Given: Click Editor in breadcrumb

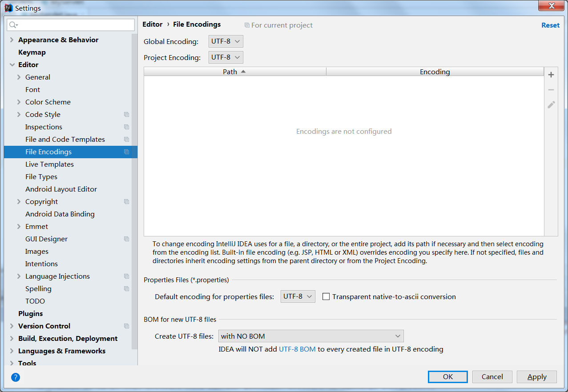Looking at the screenshot, I should 153,24.
